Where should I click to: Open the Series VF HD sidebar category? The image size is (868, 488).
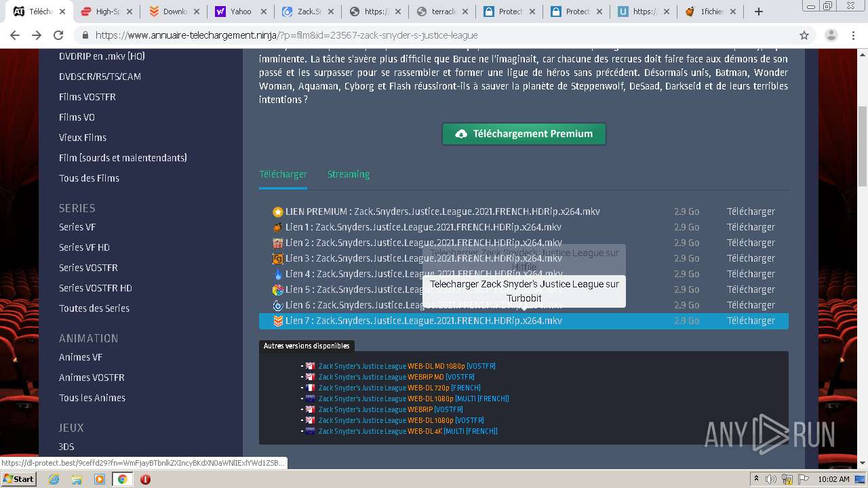click(84, 247)
